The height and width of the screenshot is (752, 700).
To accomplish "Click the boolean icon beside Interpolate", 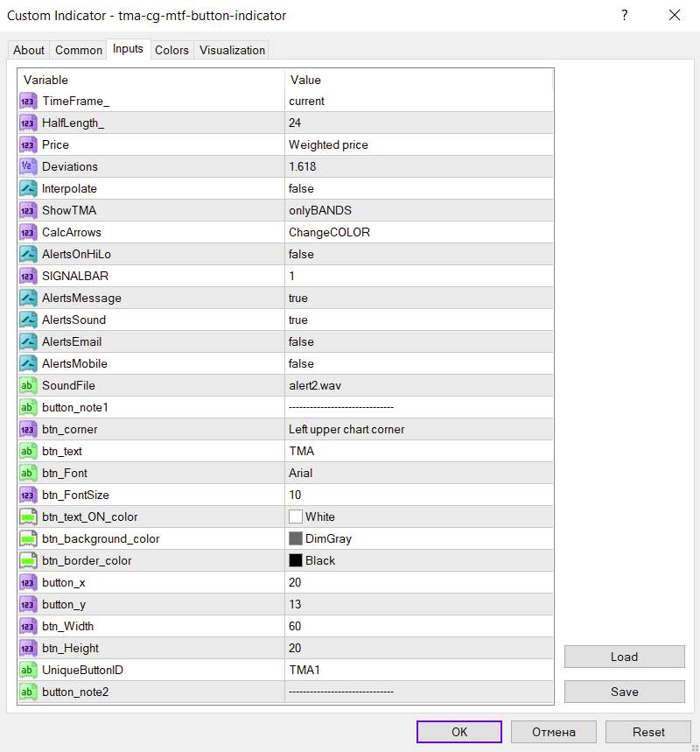I will 27,189.
